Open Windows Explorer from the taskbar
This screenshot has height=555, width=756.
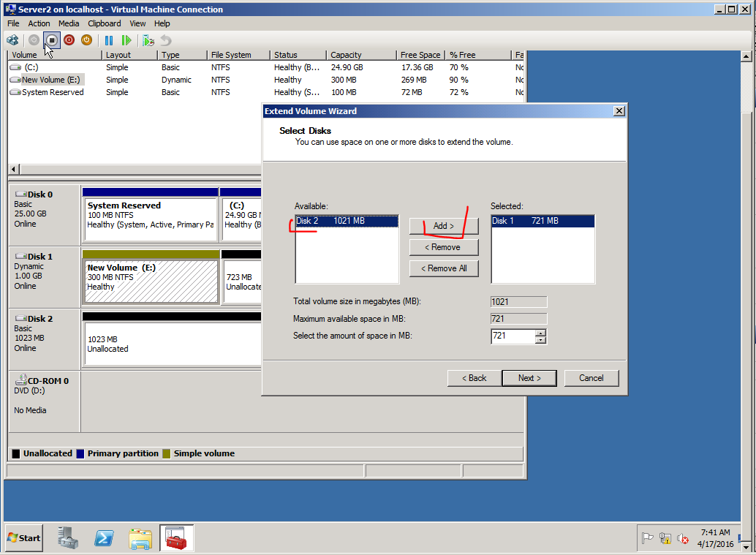pos(140,538)
